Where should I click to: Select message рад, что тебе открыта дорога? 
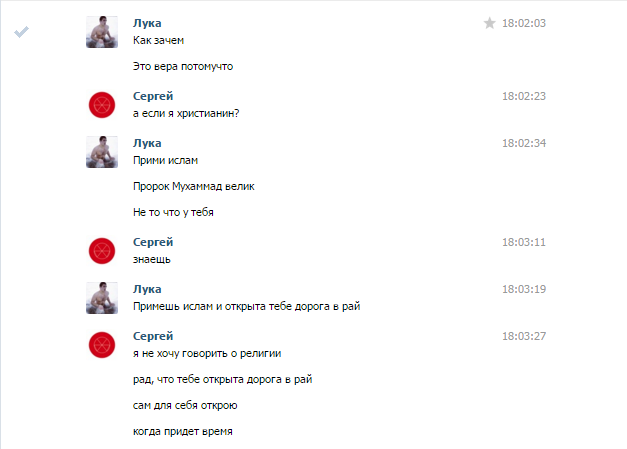click(222, 379)
